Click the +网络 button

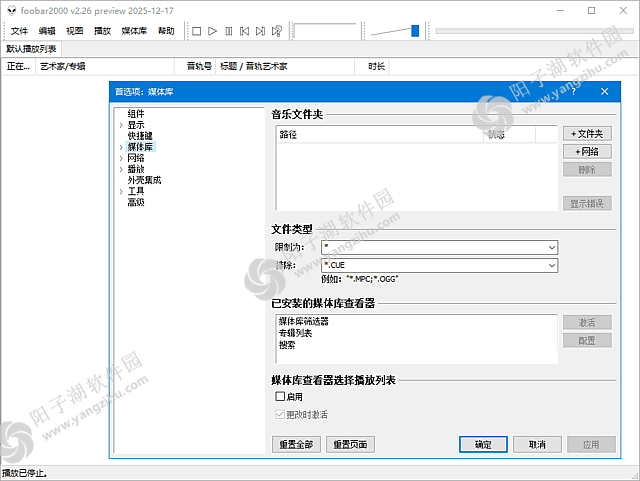pyautogui.click(x=587, y=152)
